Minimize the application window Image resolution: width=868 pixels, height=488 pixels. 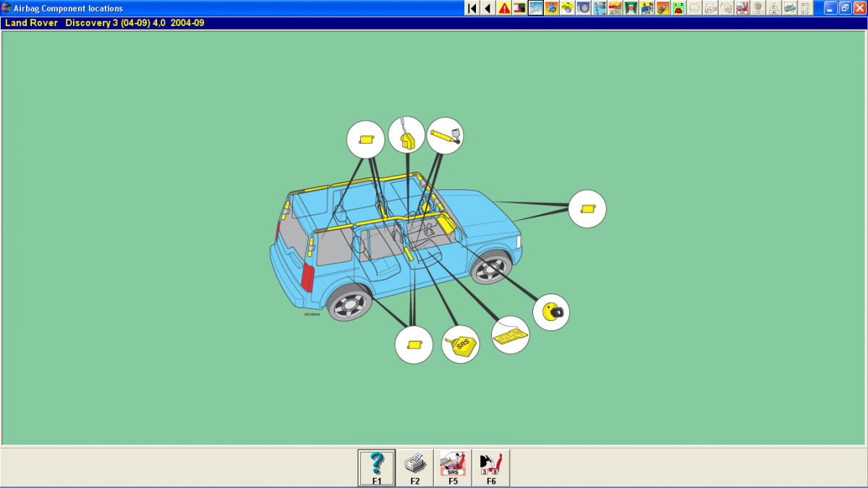click(830, 8)
